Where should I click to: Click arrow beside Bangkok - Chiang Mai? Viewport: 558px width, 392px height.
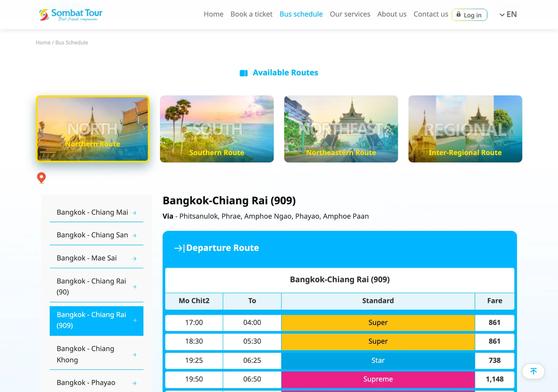click(x=135, y=213)
